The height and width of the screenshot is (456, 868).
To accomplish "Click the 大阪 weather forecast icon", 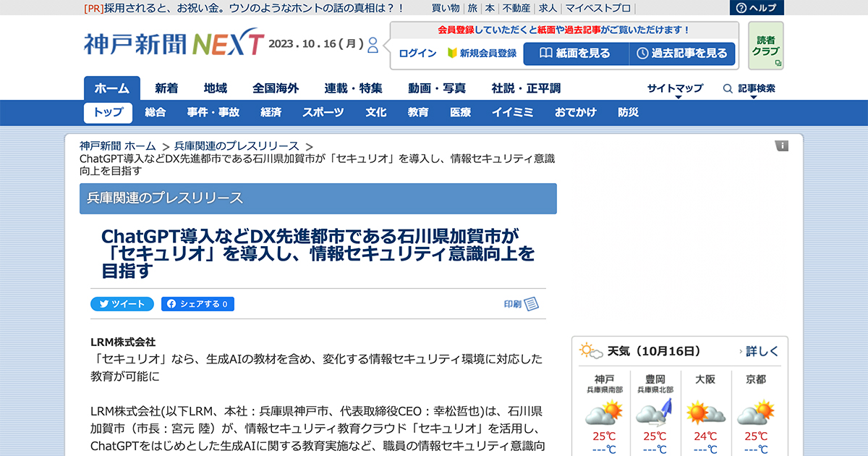I will click(x=705, y=413).
